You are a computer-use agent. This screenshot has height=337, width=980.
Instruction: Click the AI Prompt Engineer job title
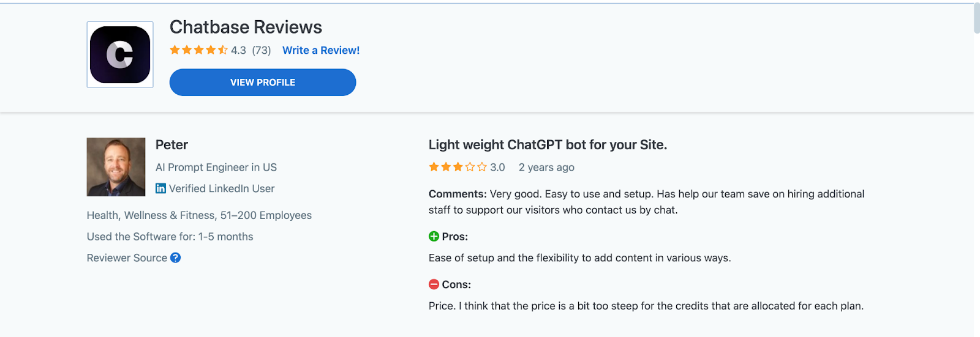[216, 167]
